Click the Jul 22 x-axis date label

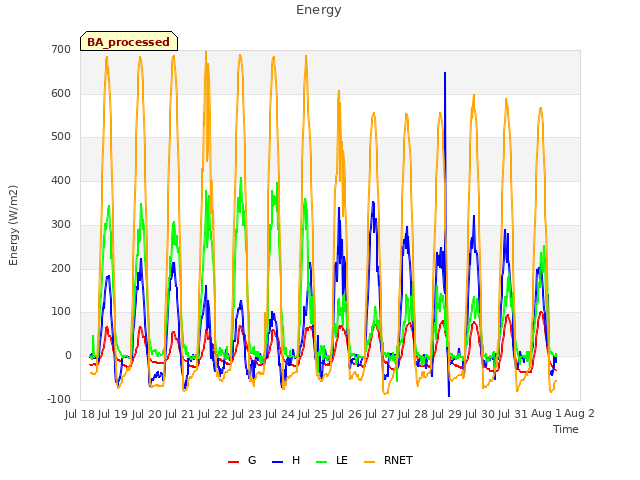[x=213, y=414]
